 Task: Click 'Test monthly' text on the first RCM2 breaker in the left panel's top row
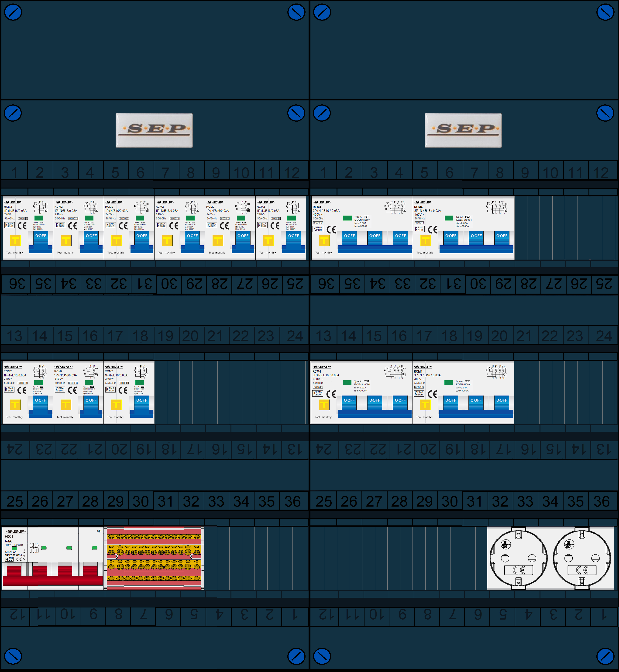pyautogui.click(x=14, y=253)
